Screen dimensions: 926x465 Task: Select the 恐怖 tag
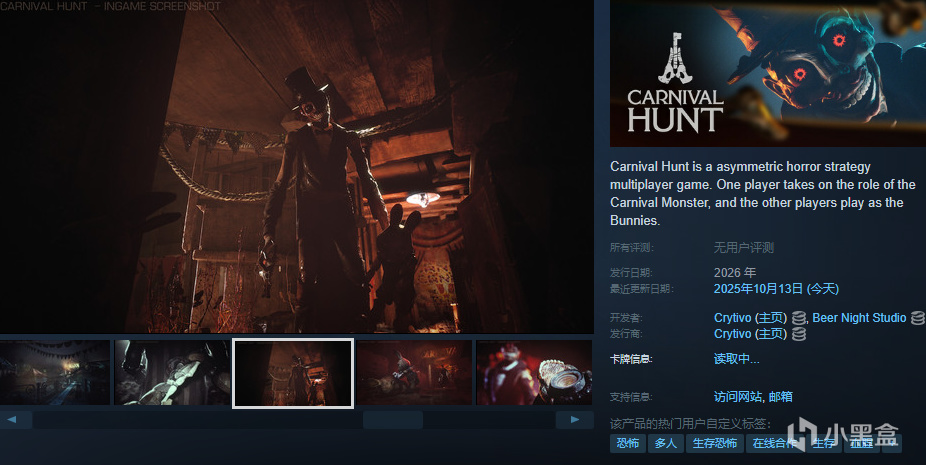[627, 443]
